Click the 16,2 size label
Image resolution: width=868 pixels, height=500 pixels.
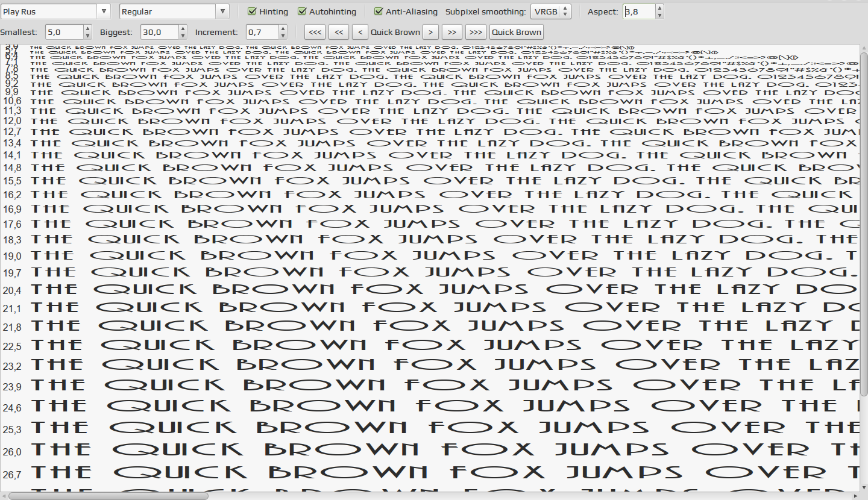12,195
